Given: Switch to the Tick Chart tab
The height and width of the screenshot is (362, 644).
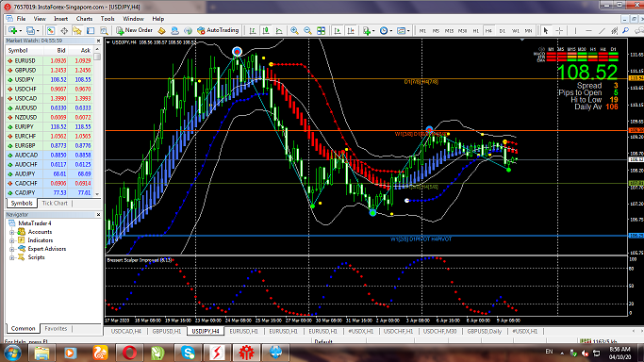Looking at the screenshot, I should tap(55, 204).
